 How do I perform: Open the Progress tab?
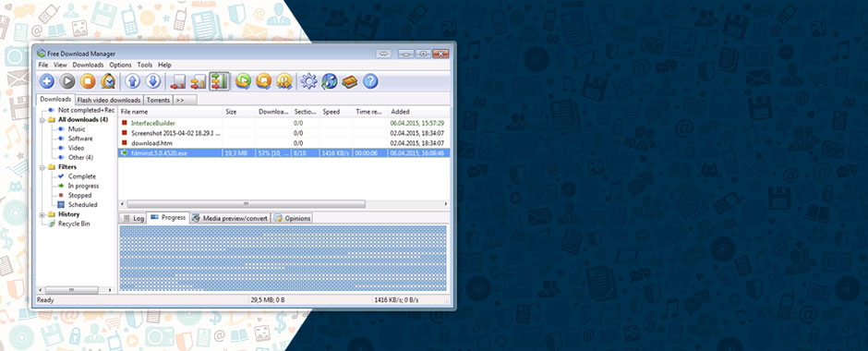pos(168,218)
